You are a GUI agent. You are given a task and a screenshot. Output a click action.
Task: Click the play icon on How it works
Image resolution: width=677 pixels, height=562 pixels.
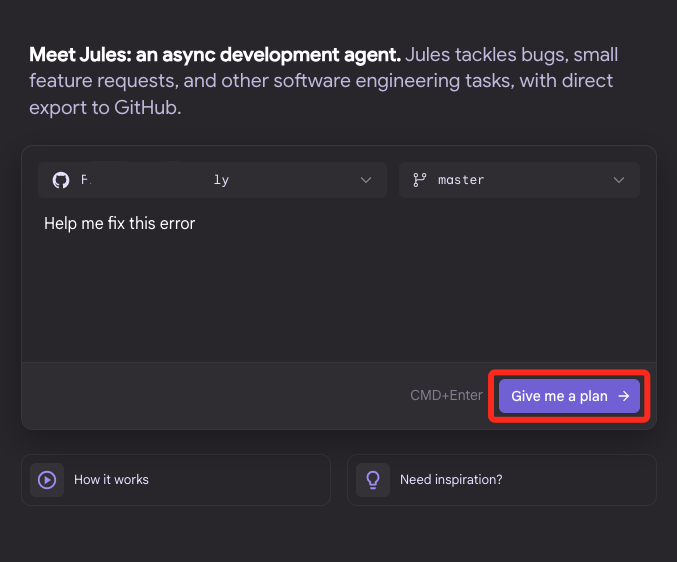point(47,480)
